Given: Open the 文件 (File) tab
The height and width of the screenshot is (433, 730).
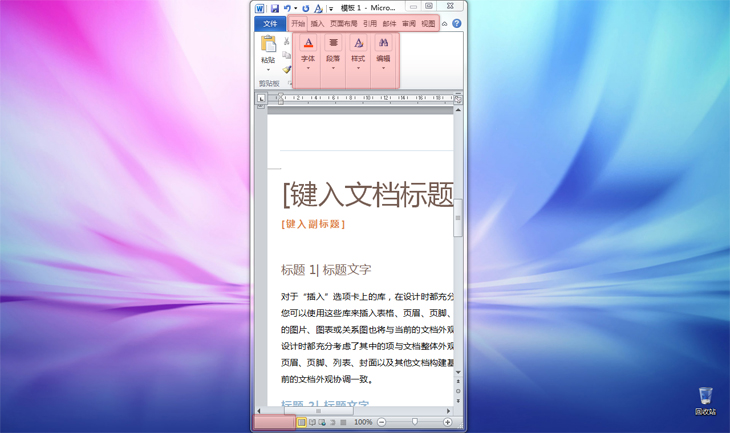Looking at the screenshot, I should pyautogui.click(x=270, y=23).
